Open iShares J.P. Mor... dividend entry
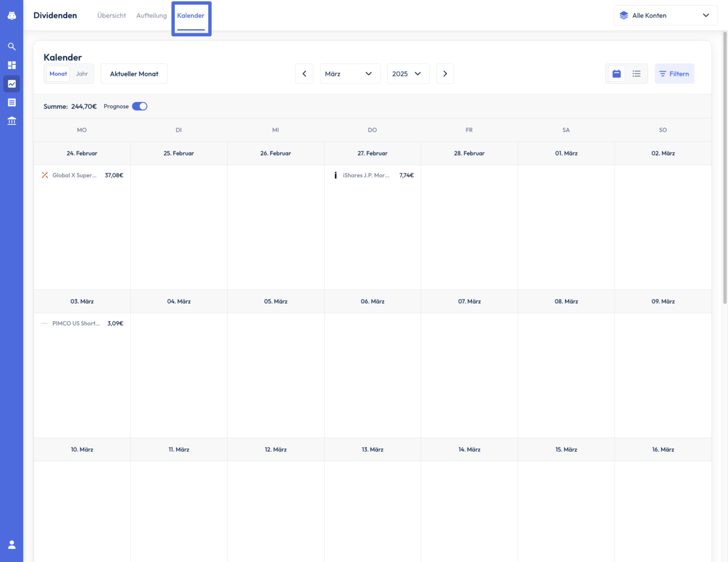 click(373, 175)
